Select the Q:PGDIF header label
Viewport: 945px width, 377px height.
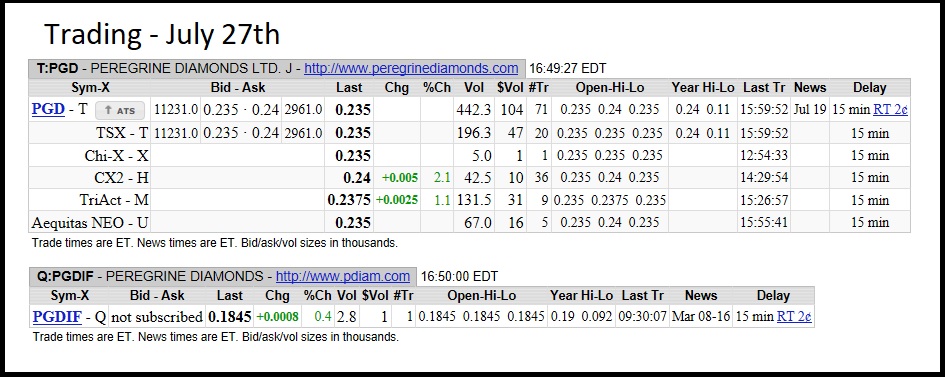64,277
